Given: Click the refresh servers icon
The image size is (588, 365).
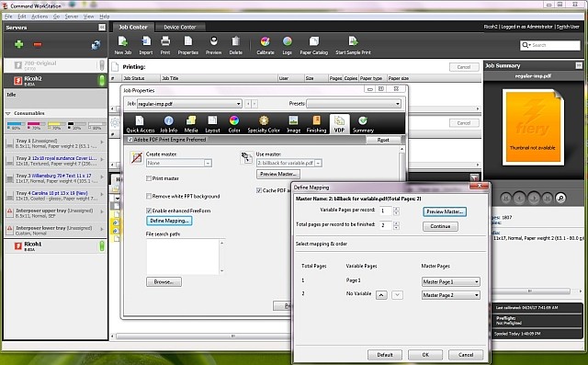Looking at the screenshot, I should click(x=96, y=45).
